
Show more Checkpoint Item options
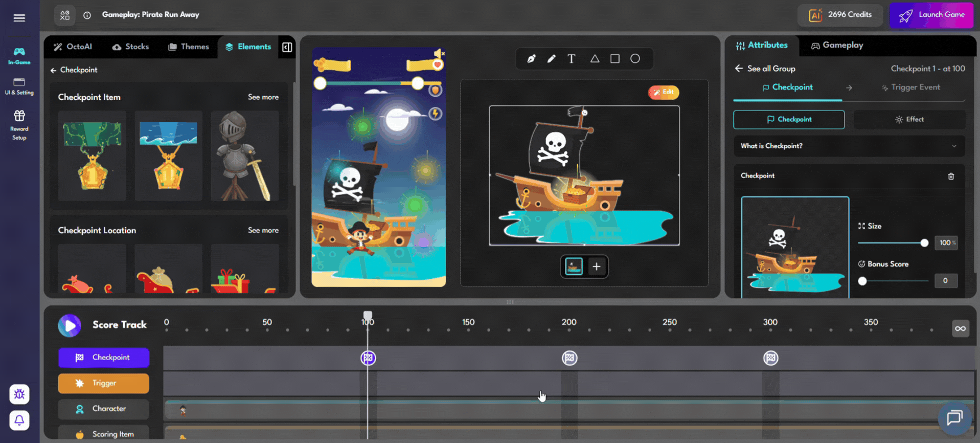[x=263, y=97]
